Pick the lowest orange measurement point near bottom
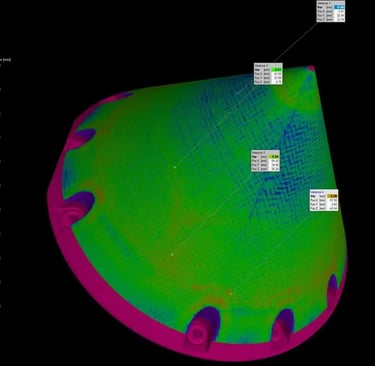 (x=230, y=294)
